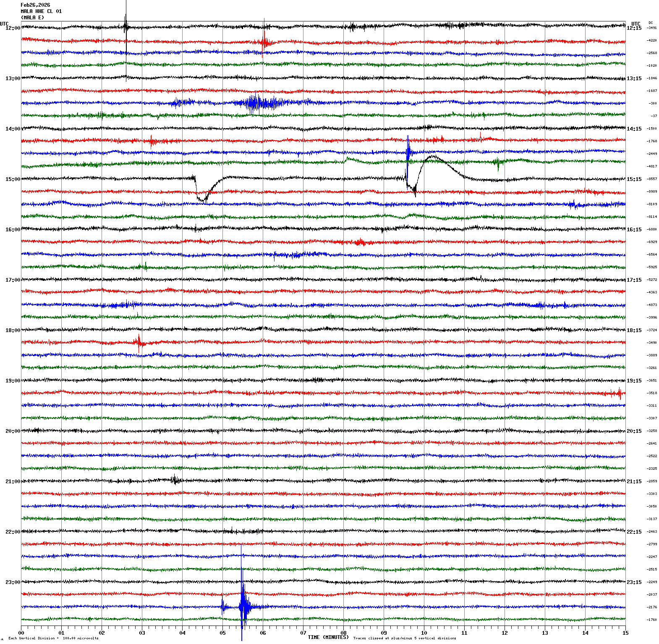Click the TIME (MINUTES) axis title
Image resolution: width=659 pixels, height=644 pixels.
(328, 637)
